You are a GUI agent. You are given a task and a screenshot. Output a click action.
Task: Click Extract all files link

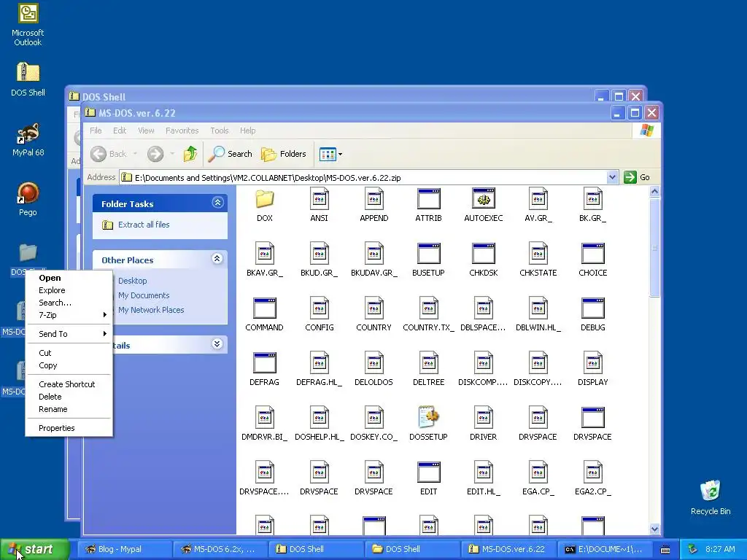[144, 225]
